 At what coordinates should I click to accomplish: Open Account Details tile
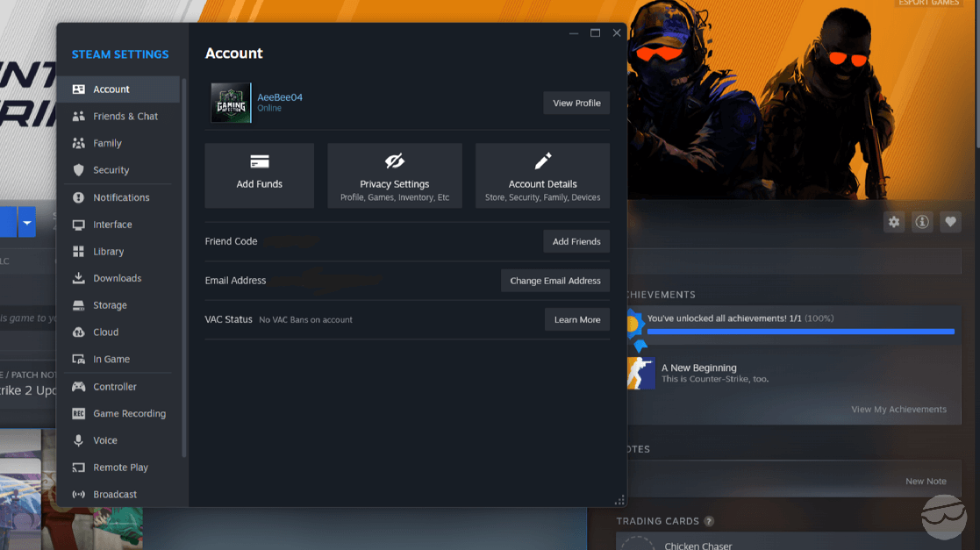point(542,175)
